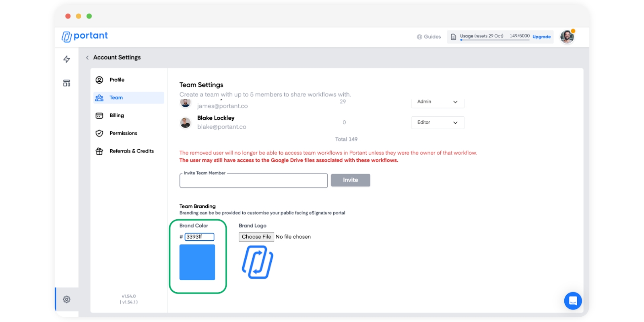The image size is (644, 322).
Task: Click the blue brand color swatch
Action: 197,262
